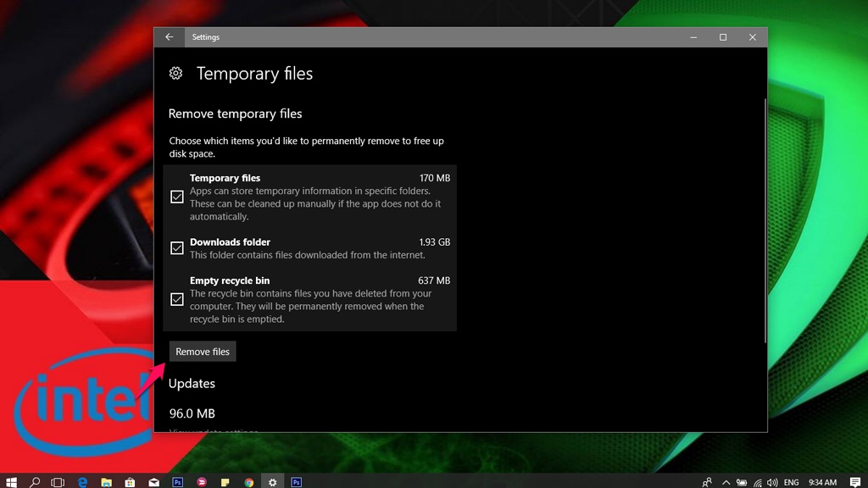Click the Empty recycle bin label
Screen dimensions: 868x488
click(230, 280)
